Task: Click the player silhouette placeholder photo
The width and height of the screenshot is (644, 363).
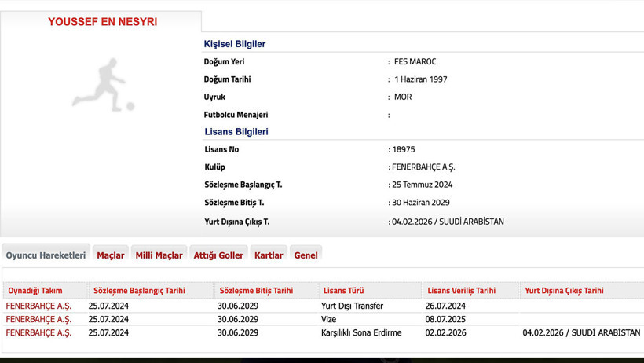Action: 103,85
